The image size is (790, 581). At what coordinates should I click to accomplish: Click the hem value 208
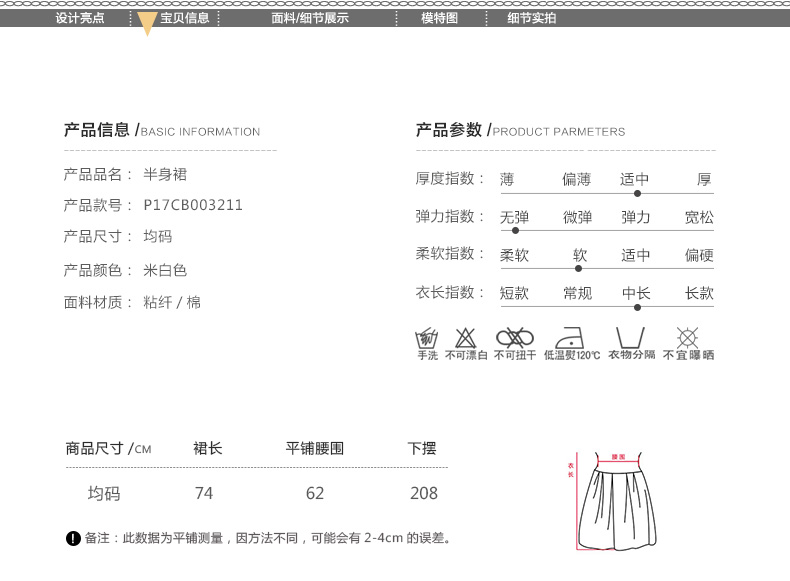point(423,493)
